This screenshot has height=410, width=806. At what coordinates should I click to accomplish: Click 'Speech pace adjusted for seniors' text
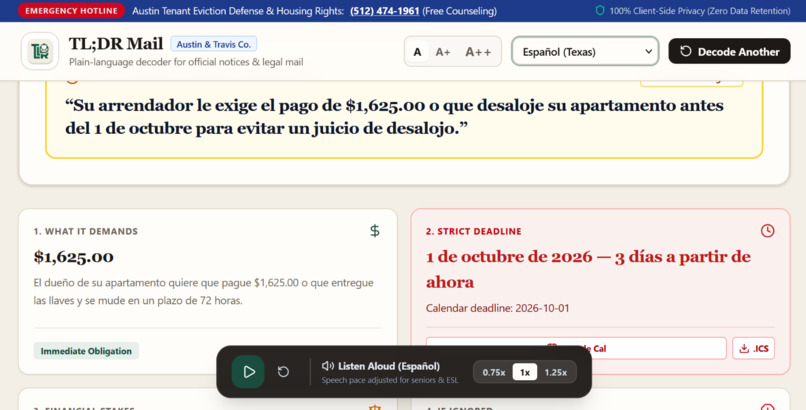click(x=390, y=380)
